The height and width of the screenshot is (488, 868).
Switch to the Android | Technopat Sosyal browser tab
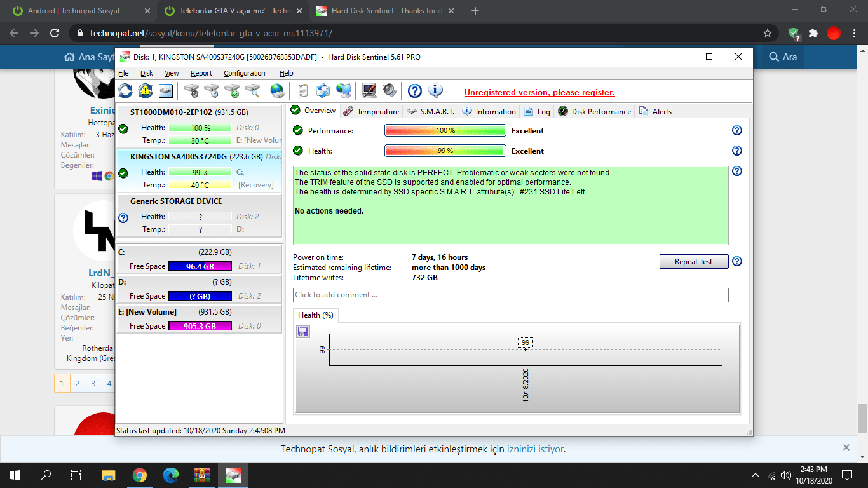[x=79, y=11]
